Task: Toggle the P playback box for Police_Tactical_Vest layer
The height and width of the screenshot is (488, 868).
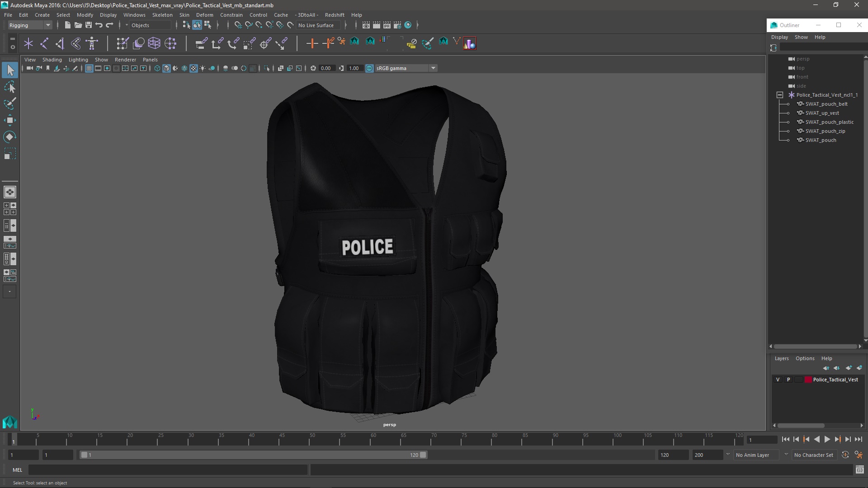Action: click(788, 380)
